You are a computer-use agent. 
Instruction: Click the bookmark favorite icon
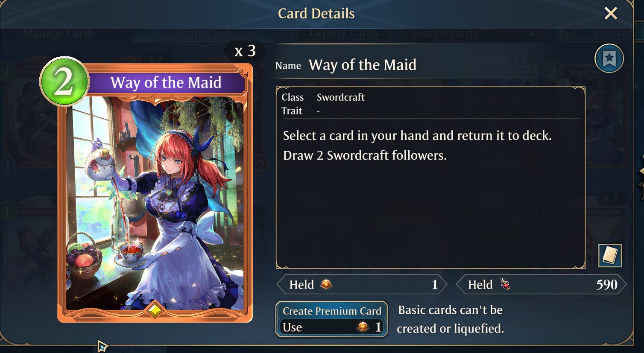click(x=609, y=58)
